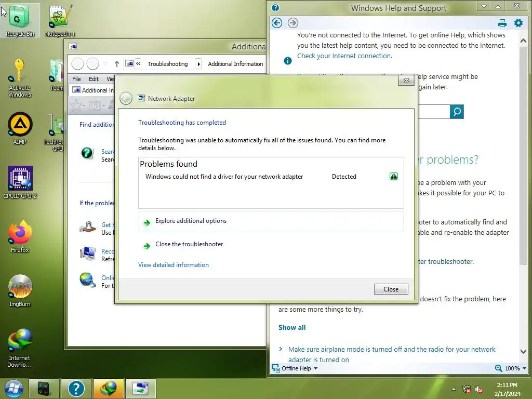Viewport: 532px width, 399px height.
Task: Select the Additional Information tab
Action: pyautogui.click(x=92, y=90)
